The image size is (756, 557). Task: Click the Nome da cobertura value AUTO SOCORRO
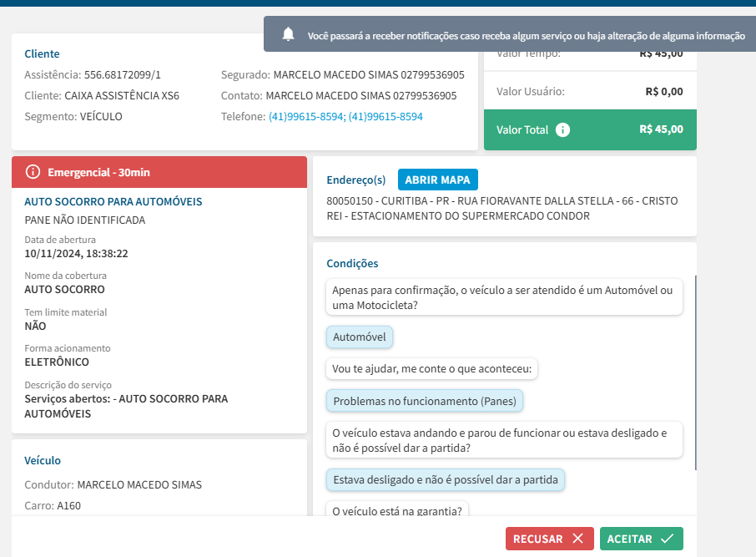point(64,289)
